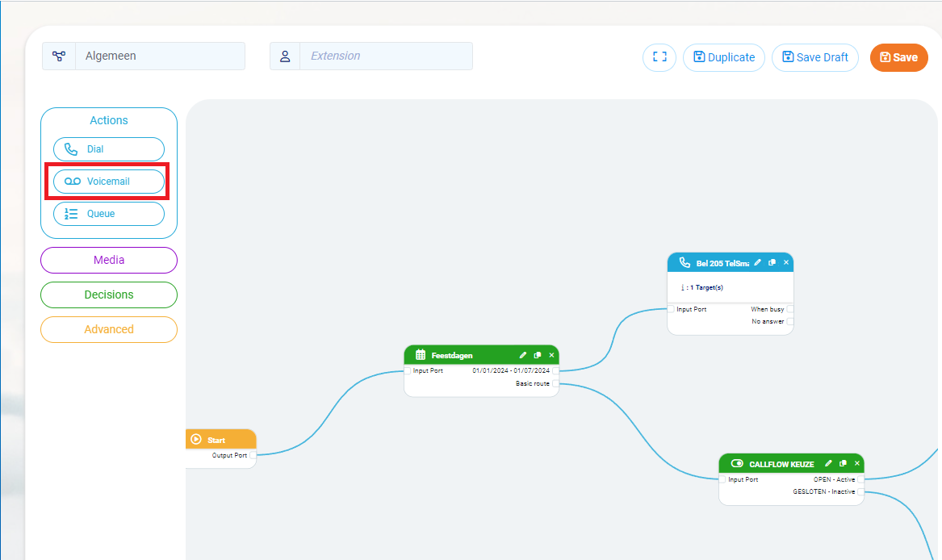
Task: Edit the Bel 205 dial node
Action: [x=757, y=263]
